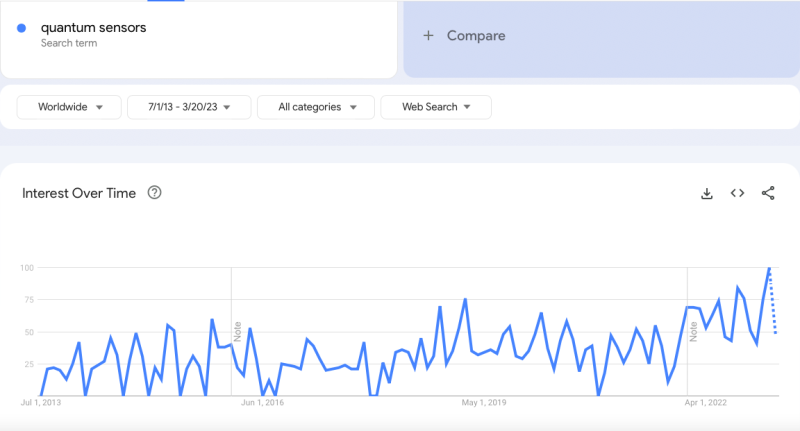This screenshot has width=800, height=431.
Task: Click the 100 value on y-axis
Action: click(x=27, y=268)
